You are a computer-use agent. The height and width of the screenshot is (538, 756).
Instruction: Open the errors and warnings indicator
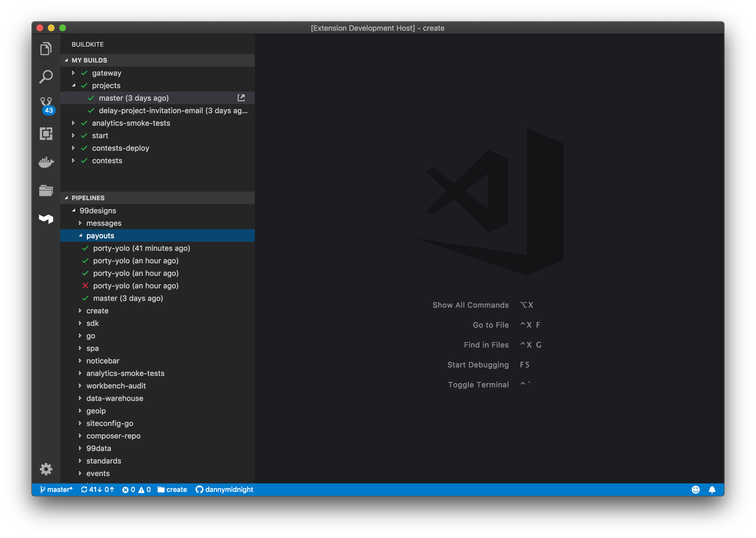tap(136, 489)
